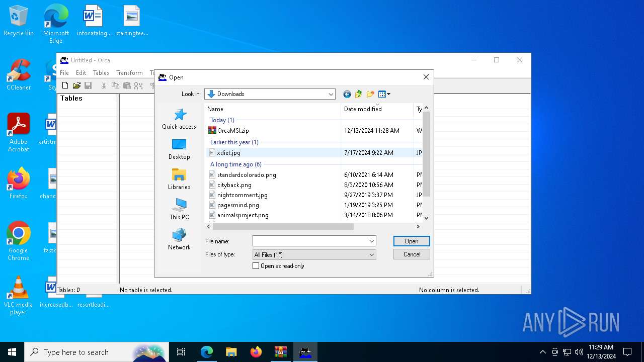Go up one folder level

coord(359,94)
